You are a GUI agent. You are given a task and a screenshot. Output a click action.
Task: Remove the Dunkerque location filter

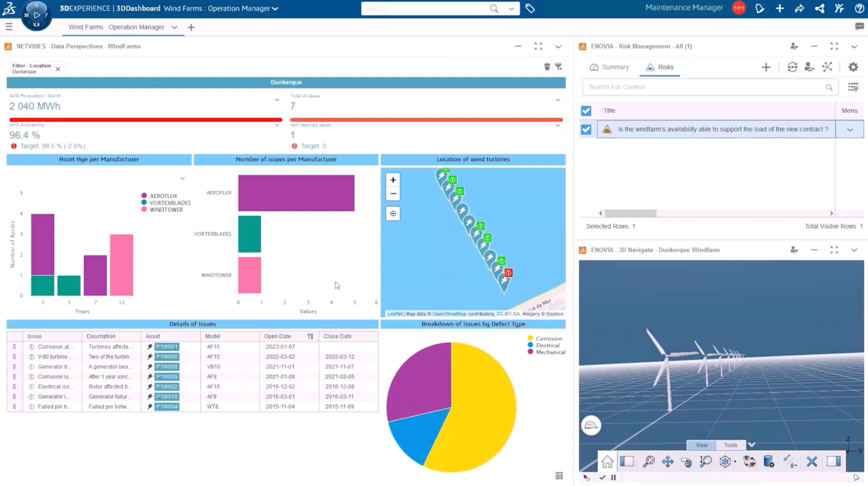58,69
